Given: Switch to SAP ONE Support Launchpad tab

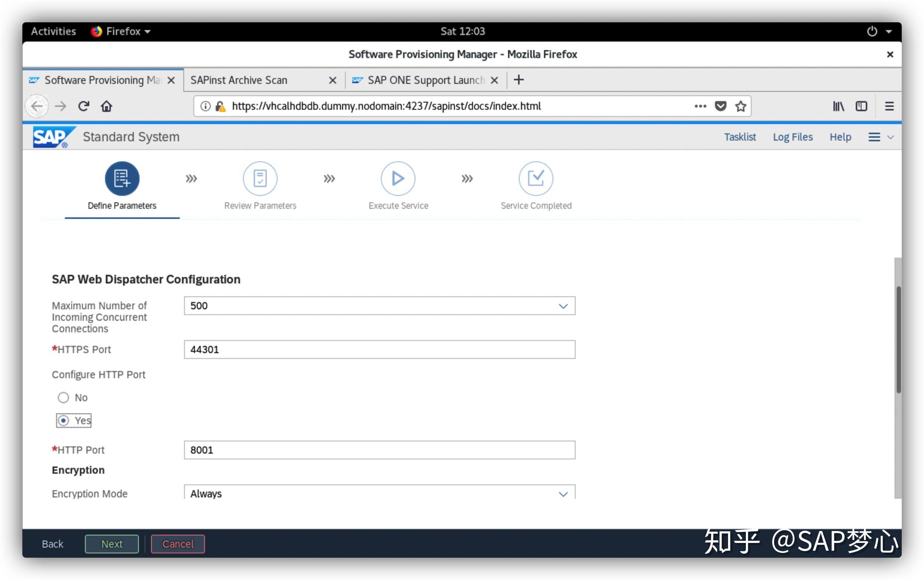Looking at the screenshot, I should 426,80.
